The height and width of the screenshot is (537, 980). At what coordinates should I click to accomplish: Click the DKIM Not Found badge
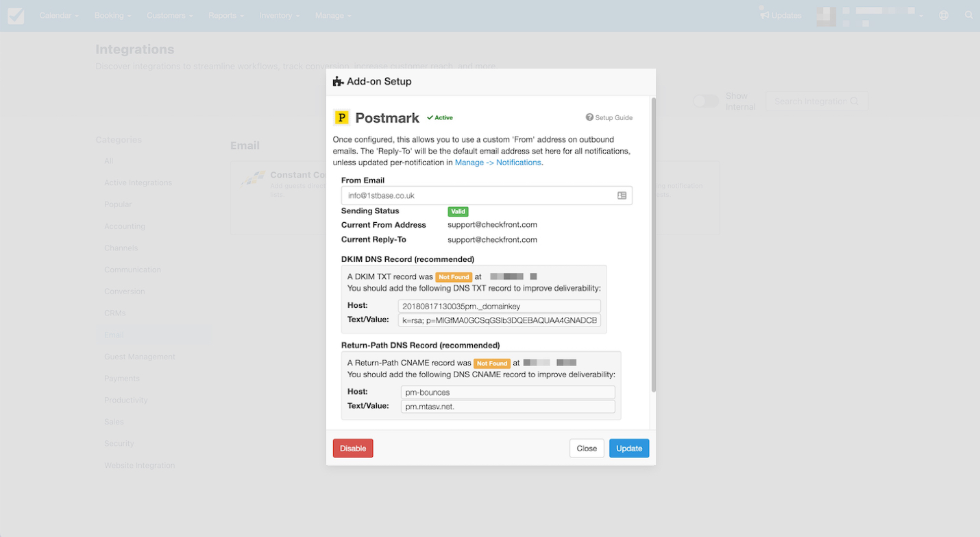454,277
